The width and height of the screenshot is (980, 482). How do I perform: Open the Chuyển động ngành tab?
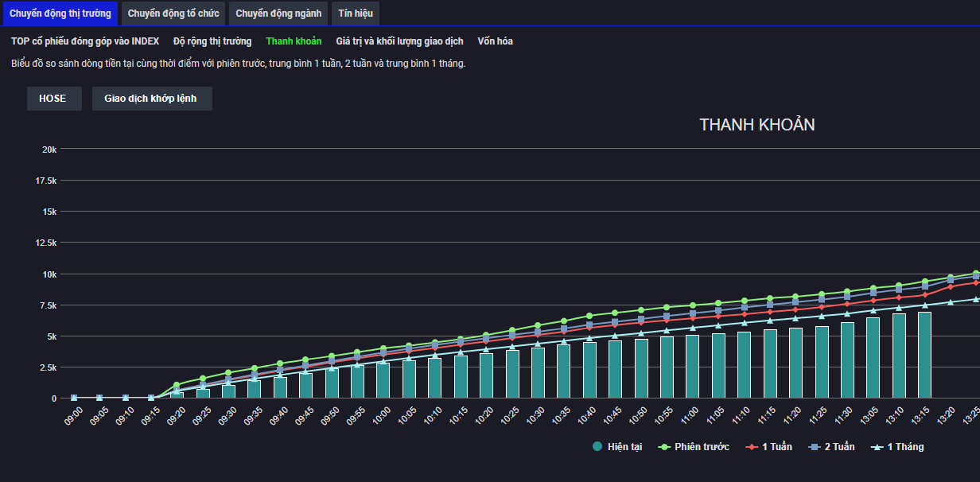coord(278,14)
